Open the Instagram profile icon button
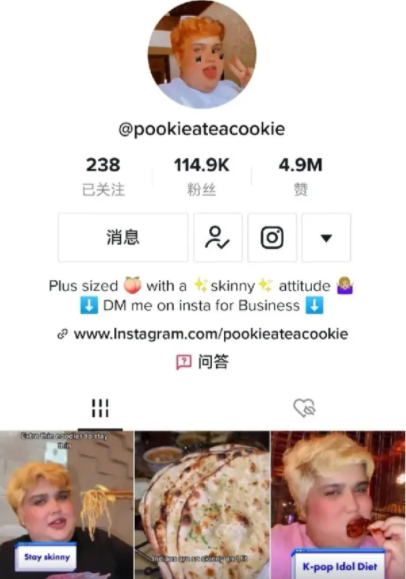This screenshot has height=579, width=406. [272, 237]
